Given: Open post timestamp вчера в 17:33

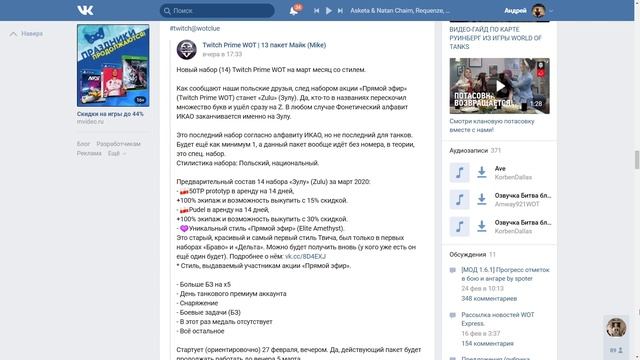Looking at the screenshot, I should [222, 54].
